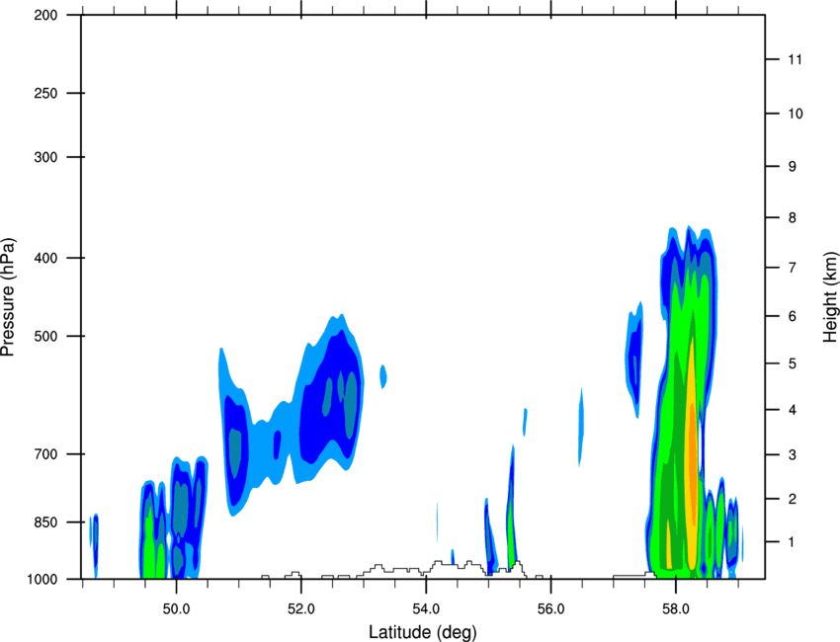Pick the 1 km height label
840x642 pixels.
792,542
